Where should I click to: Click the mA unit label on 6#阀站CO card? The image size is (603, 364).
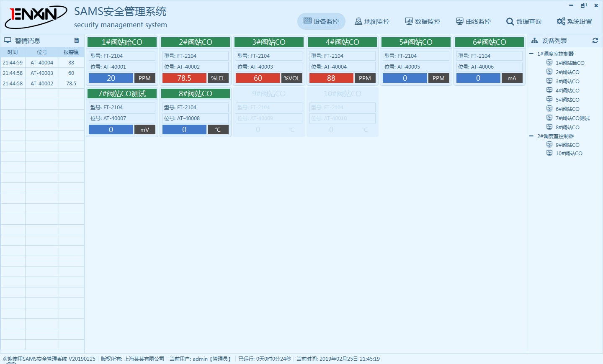coord(512,78)
